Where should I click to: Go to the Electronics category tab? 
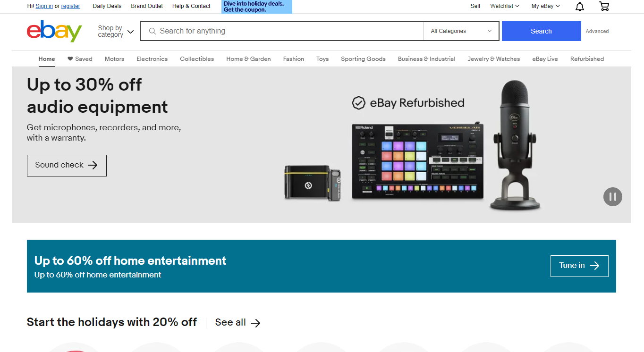152,59
